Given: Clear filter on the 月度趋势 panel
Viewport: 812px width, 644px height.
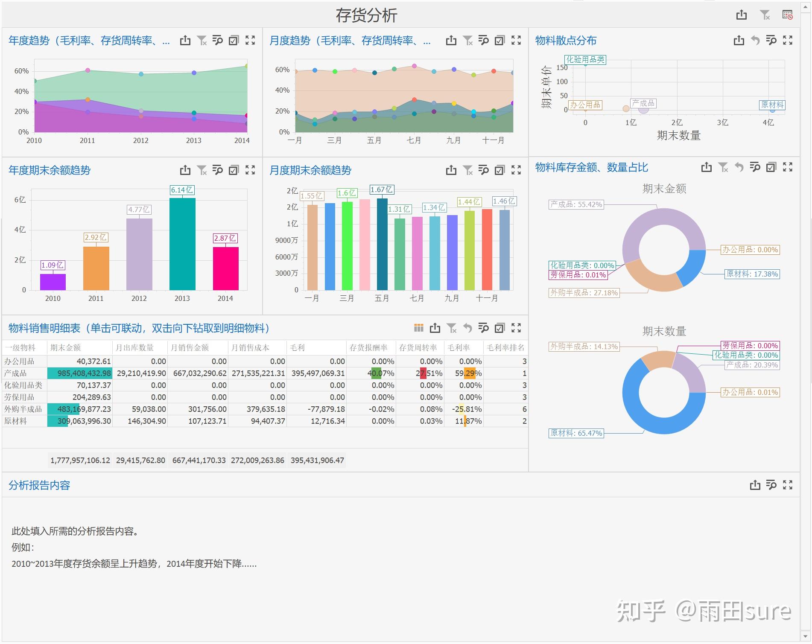Looking at the screenshot, I should (467, 41).
